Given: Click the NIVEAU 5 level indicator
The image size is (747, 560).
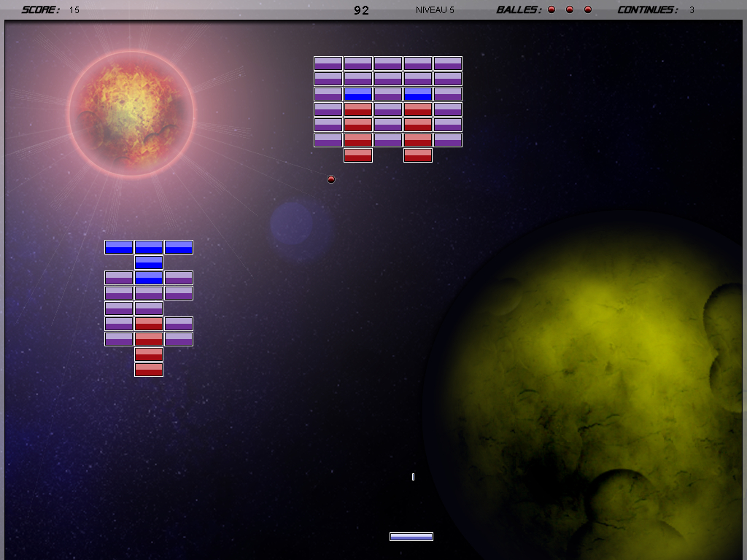Looking at the screenshot, I should [435, 10].
